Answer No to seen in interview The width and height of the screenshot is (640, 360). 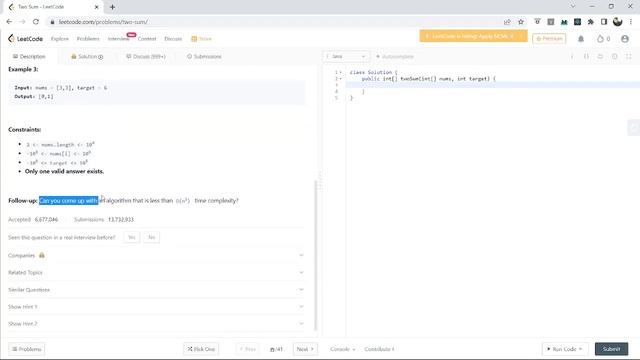pos(151,237)
